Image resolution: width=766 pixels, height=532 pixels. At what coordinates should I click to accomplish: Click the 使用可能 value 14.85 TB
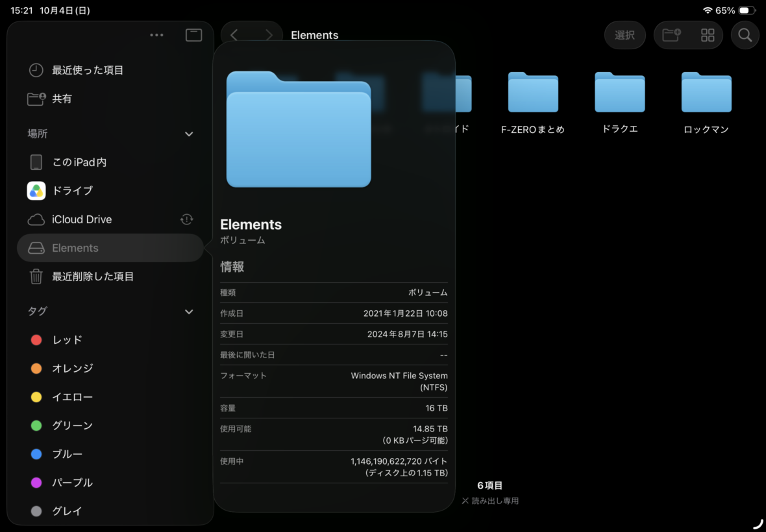point(430,429)
